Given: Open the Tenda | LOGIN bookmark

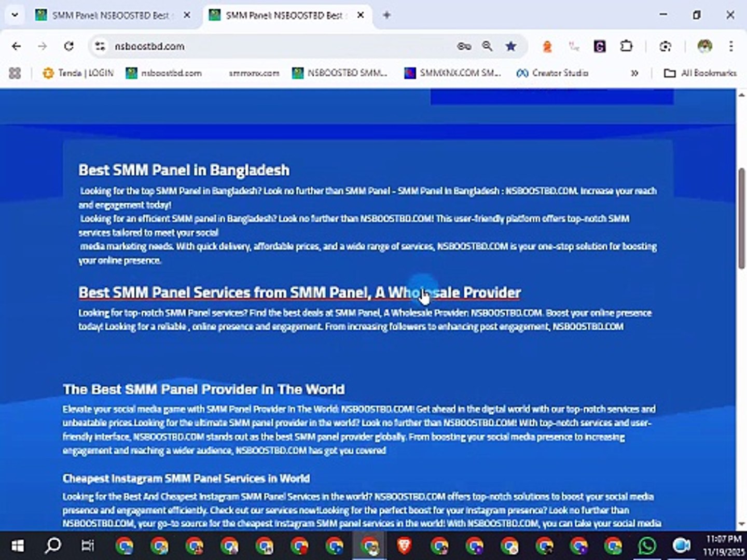Looking at the screenshot, I should coord(78,73).
